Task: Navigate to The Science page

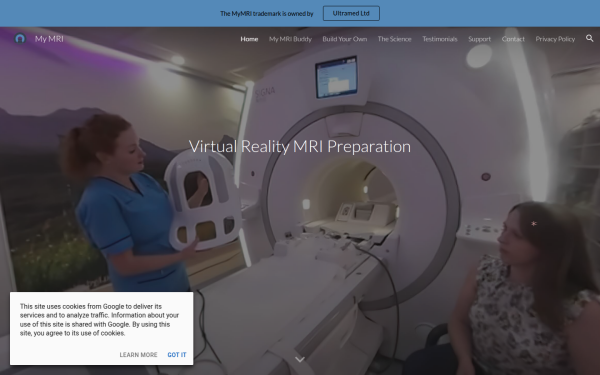Action: (x=395, y=39)
